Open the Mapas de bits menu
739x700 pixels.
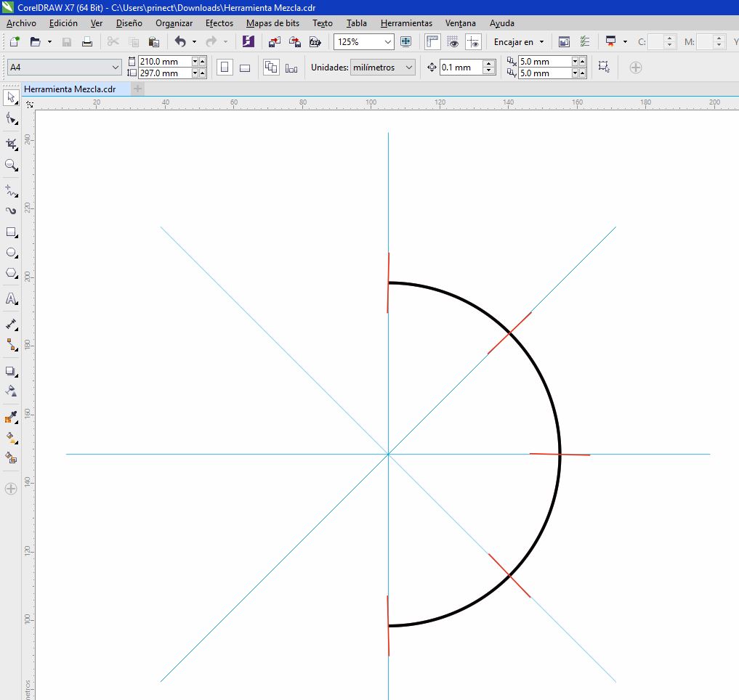(272, 23)
